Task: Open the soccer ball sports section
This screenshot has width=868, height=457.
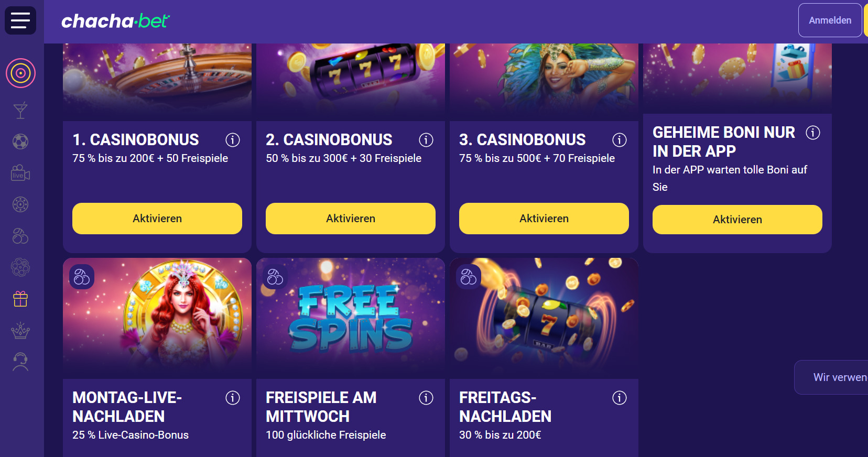Action: (x=20, y=142)
